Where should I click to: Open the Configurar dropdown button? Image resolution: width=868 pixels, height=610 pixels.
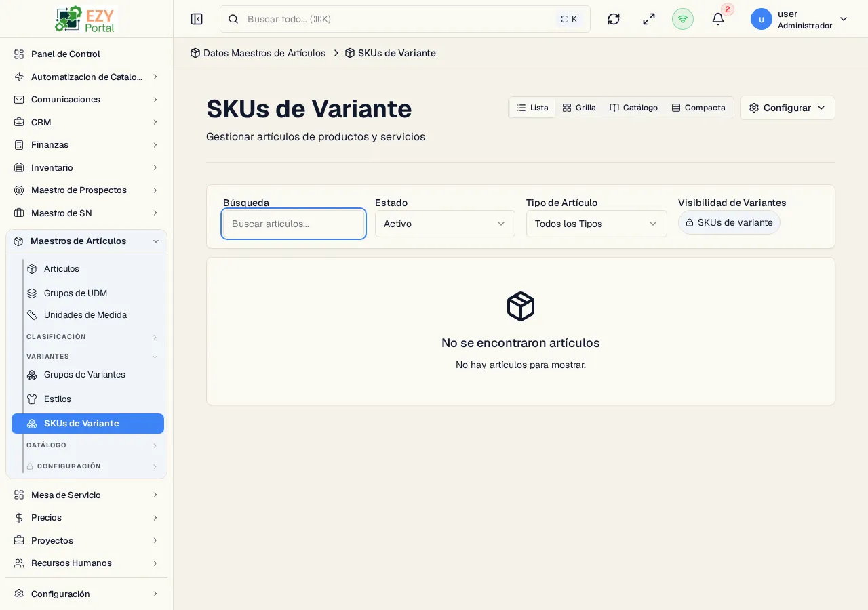[787, 108]
